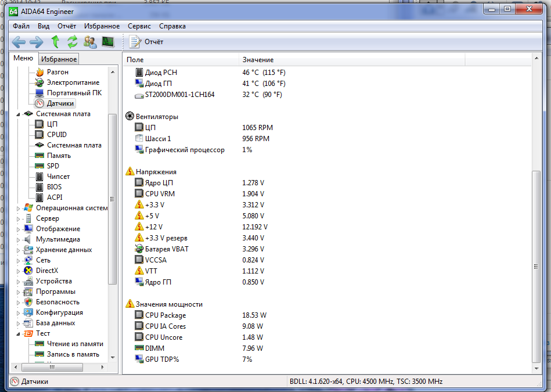
Task: Click the Безопасность shield icon
Action: pyautogui.click(x=28, y=302)
